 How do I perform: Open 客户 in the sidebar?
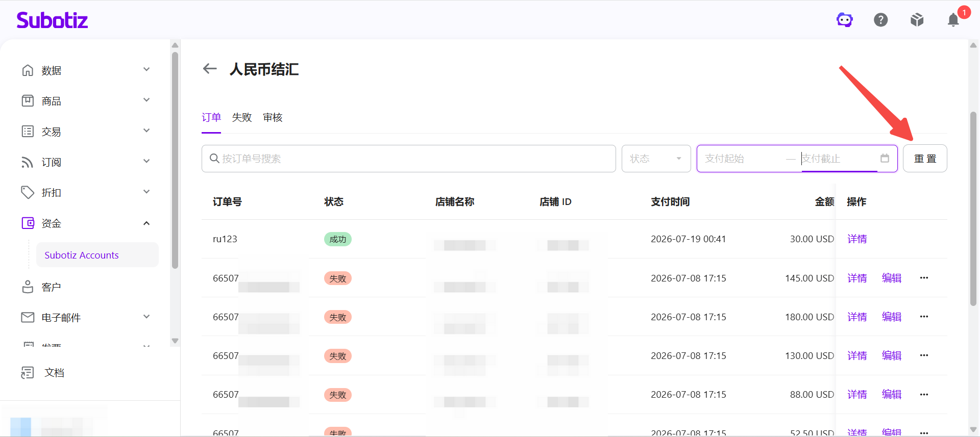click(51, 287)
